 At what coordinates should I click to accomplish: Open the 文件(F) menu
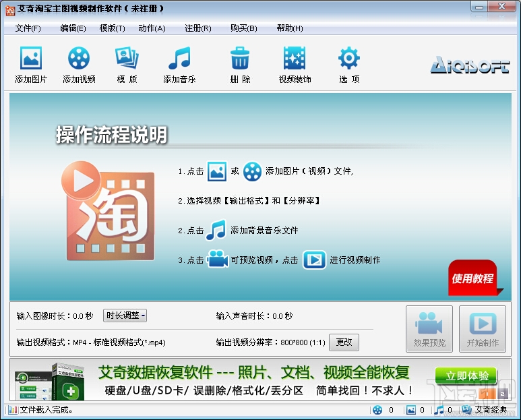[28, 28]
